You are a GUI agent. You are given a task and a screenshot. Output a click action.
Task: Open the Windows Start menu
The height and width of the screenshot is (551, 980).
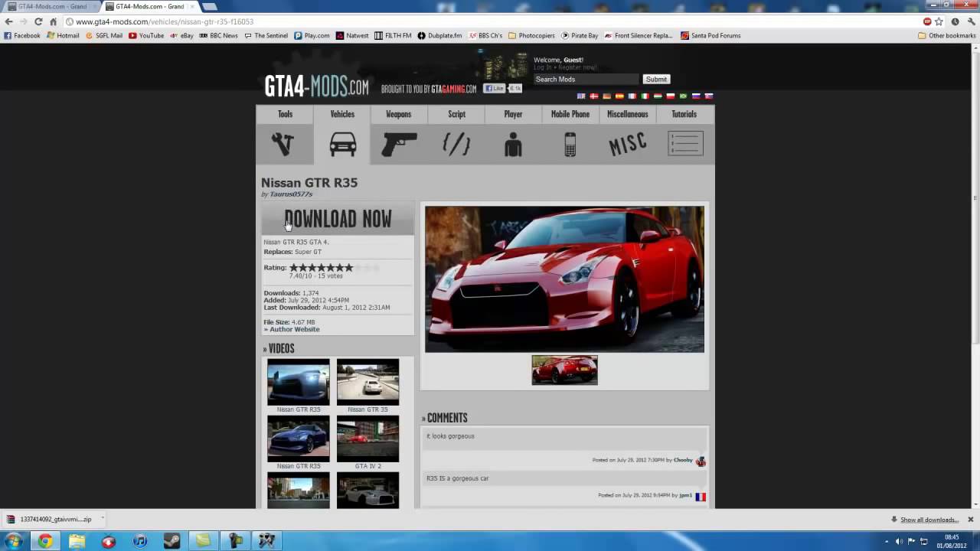[13, 541]
